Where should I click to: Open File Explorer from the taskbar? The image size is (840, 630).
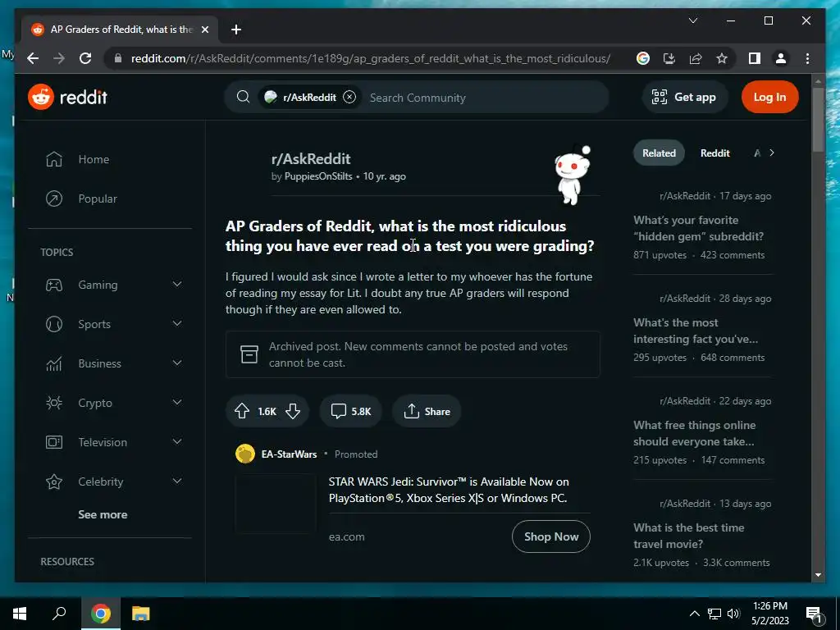[x=140, y=614]
